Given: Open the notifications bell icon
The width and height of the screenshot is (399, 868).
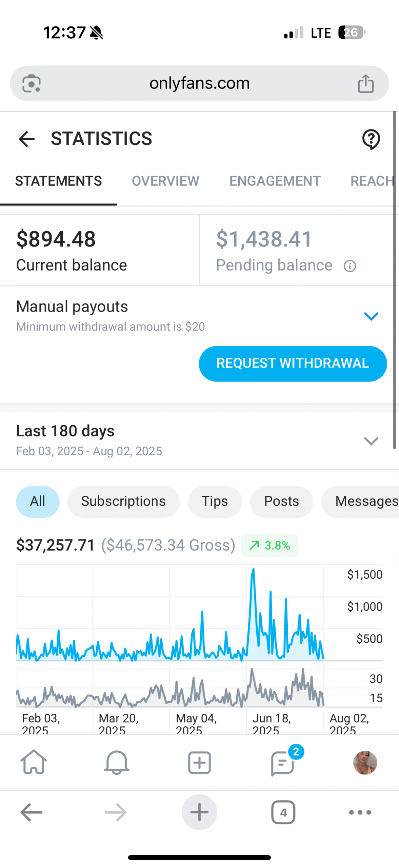Looking at the screenshot, I should [117, 762].
